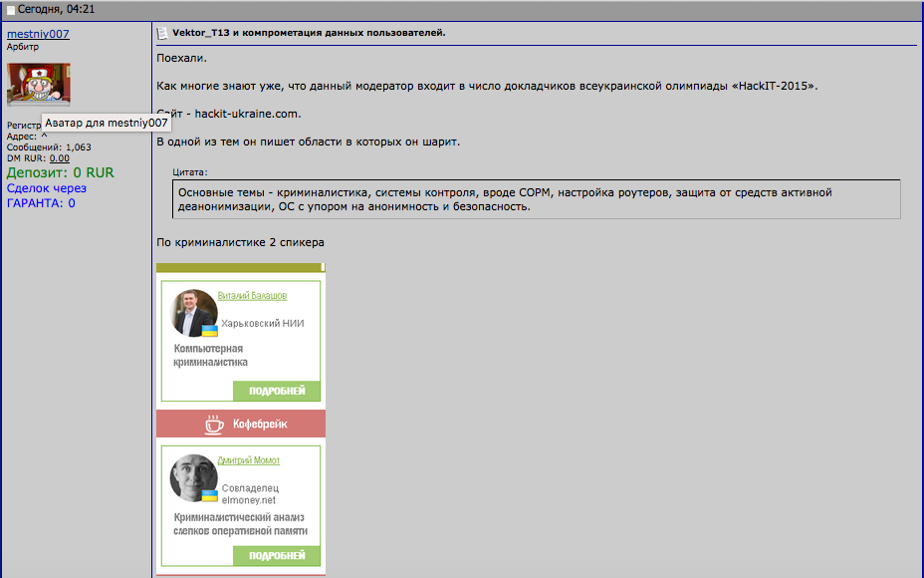This screenshot has width=924, height=578.
Task: Click the Поехали. opening line
Action: (181, 59)
